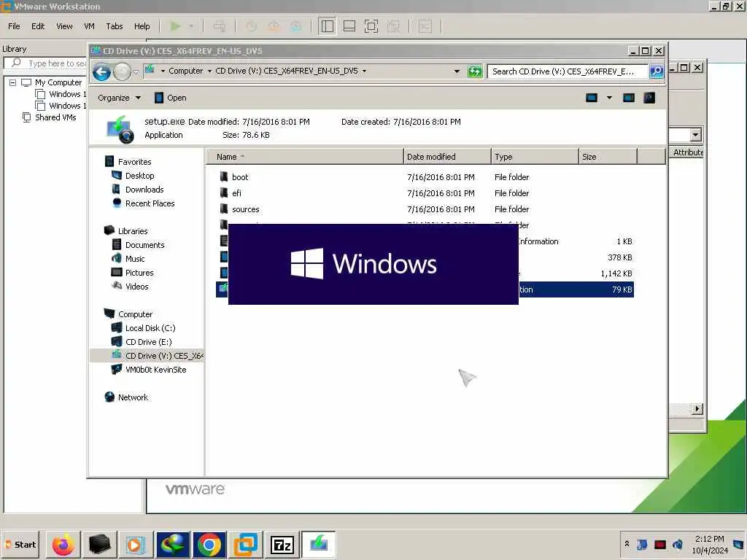
Task: Click the Explorer Back arrow button
Action: pos(101,72)
